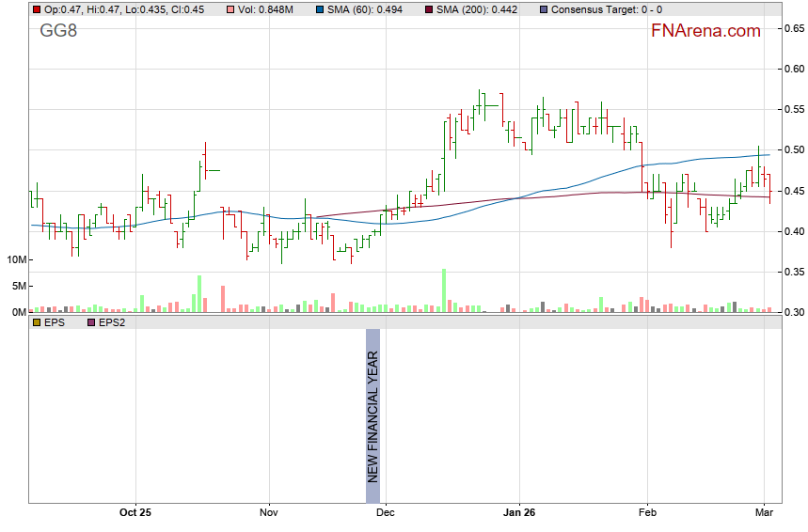Click the gold EPS legend marker
The image size is (808, 532).
(36, 322)
